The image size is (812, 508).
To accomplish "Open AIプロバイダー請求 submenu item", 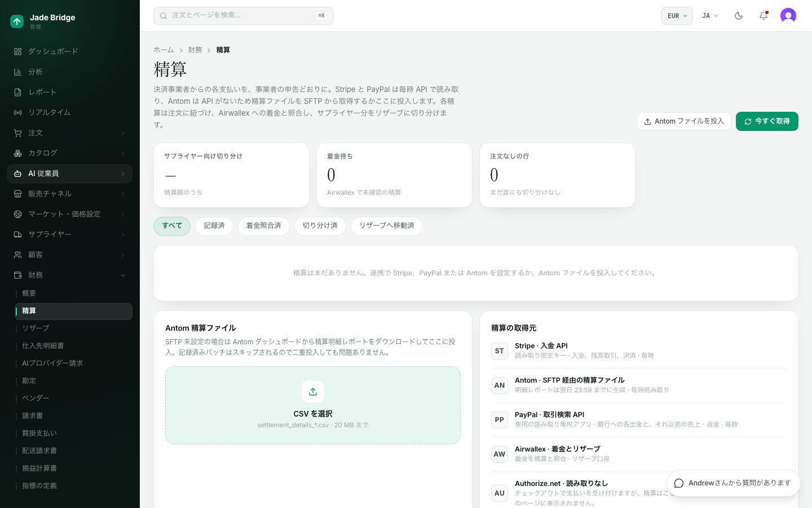I will click(74, 364).
